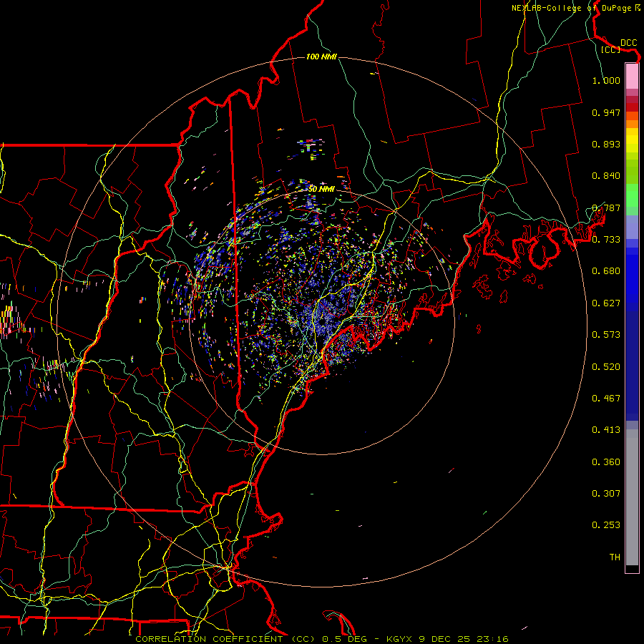Click the 0.893 scale value

[x=606, y=144]
